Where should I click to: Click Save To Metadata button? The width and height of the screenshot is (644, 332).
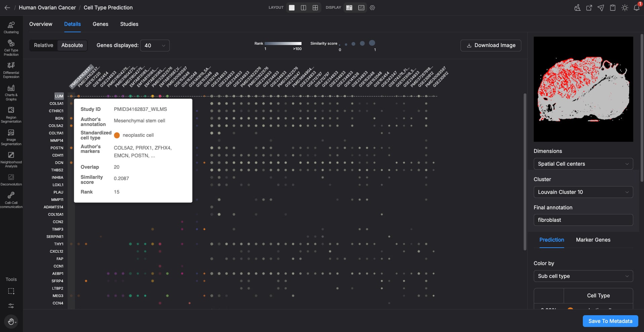[610, 321]
